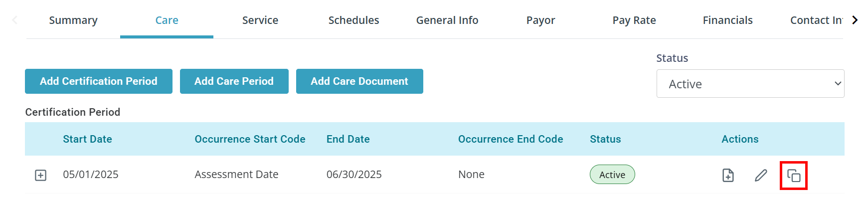Image resolution: width=868 pixels, height=198 pixels.
Task: Open the Service tab
Action: [x=260, y=20]
